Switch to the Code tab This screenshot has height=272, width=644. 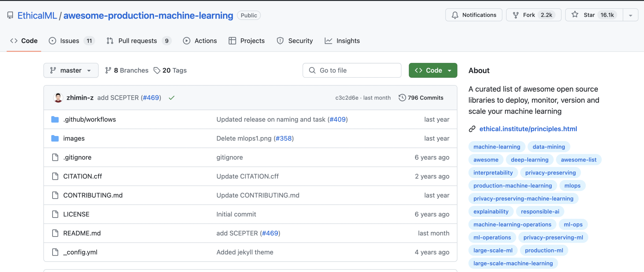pos(24,41)
